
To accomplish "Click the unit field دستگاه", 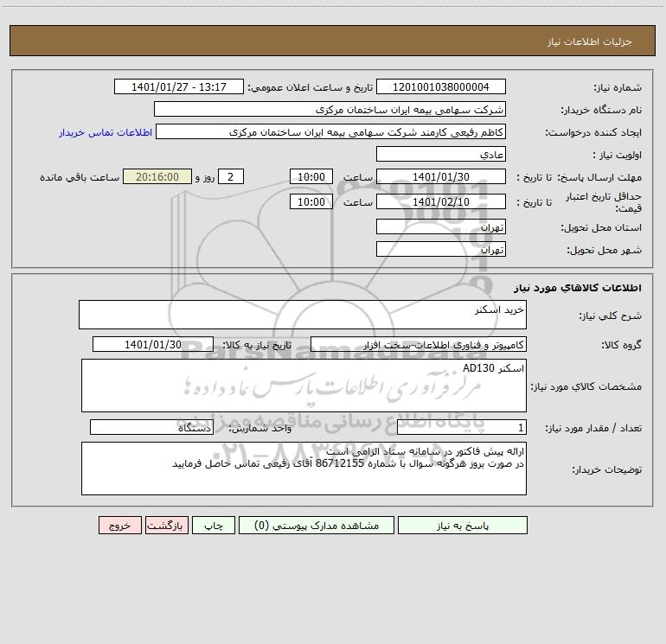I will (151, 428).
